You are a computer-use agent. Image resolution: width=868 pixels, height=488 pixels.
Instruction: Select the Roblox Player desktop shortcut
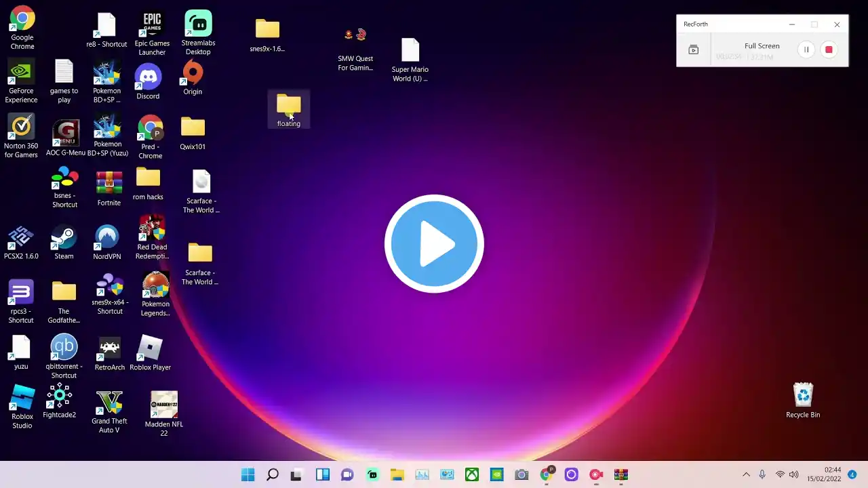[150, 354]
